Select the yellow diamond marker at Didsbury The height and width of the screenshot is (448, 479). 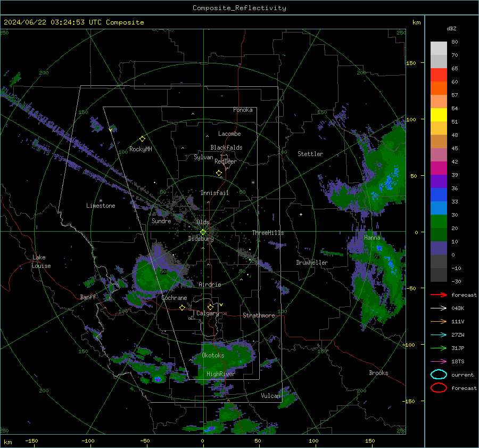pos(203,232)
